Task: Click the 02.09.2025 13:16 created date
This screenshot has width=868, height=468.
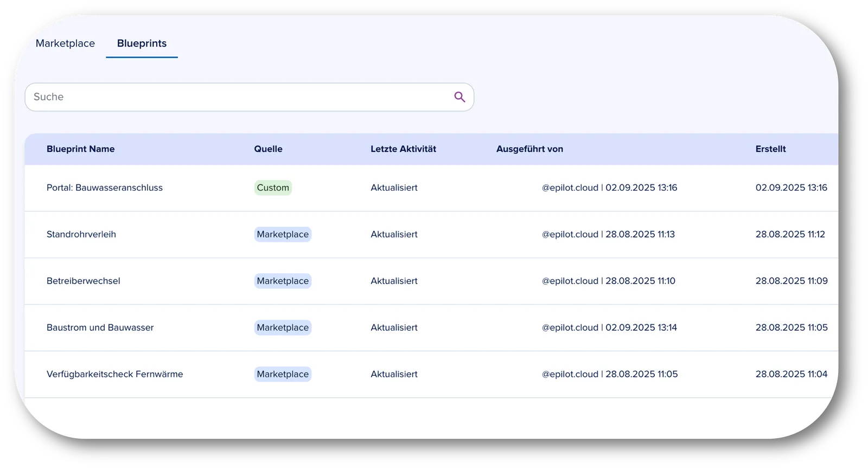Action: 792,188
